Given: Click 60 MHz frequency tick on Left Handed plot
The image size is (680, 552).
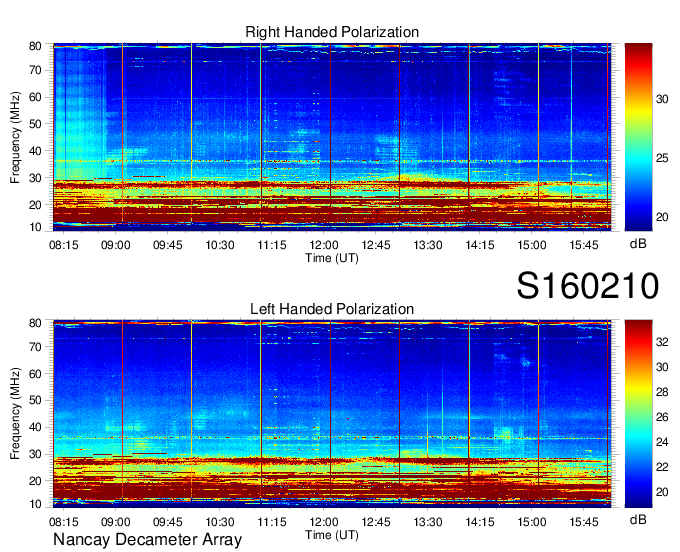Looking at the screenshot, I should [36, 374].
